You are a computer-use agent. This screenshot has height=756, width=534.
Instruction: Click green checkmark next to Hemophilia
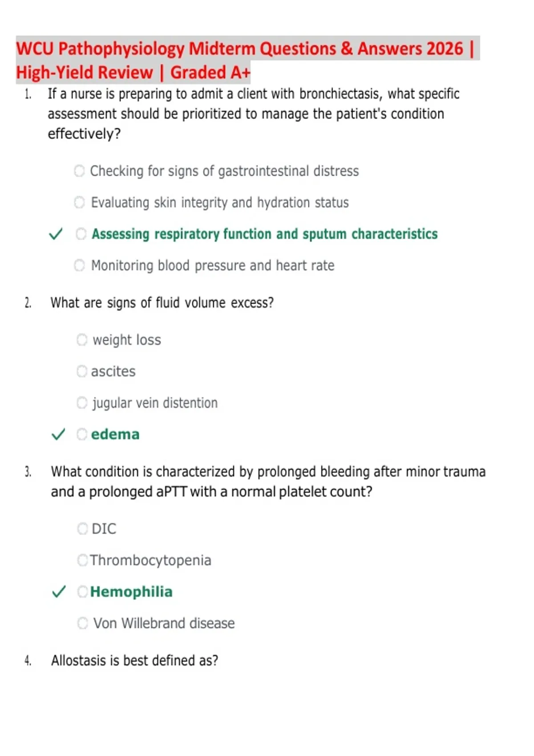59,591
